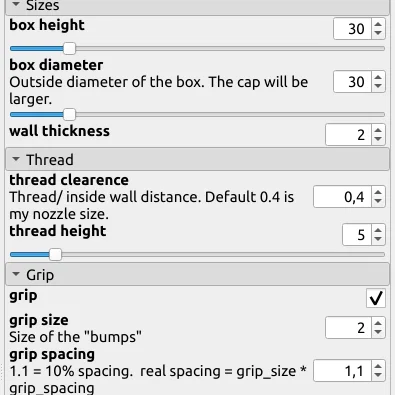395x395 pixels.
Task: Collapse the Grip section
Action: [16, 274]
